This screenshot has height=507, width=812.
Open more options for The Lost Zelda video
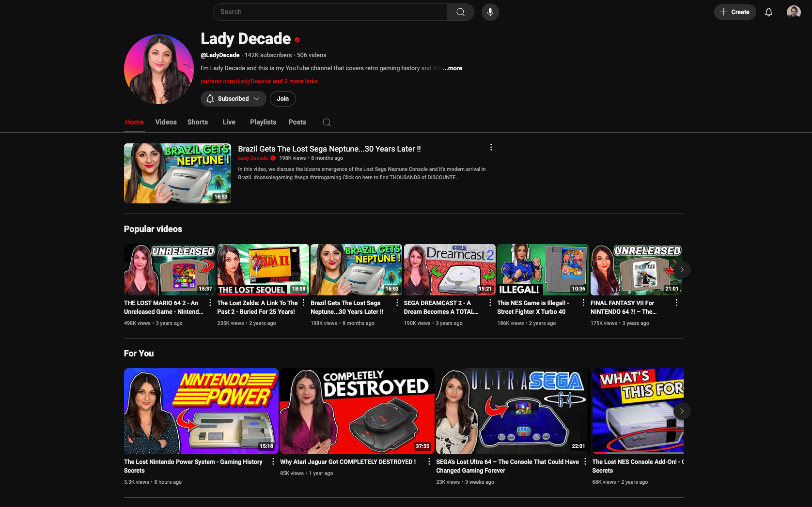pos(304,303)
